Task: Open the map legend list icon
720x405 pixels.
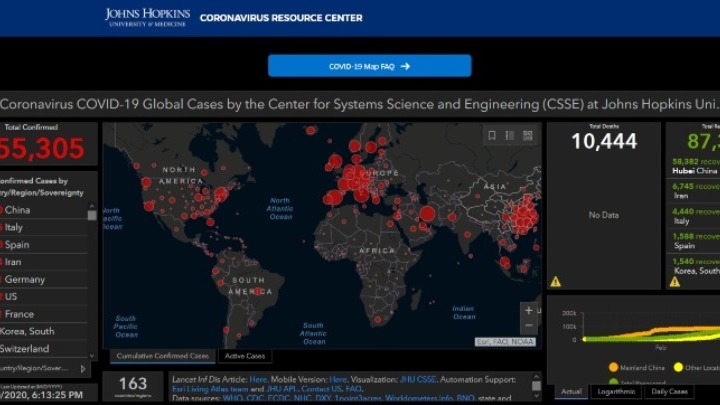Action: tap(510, 135)
